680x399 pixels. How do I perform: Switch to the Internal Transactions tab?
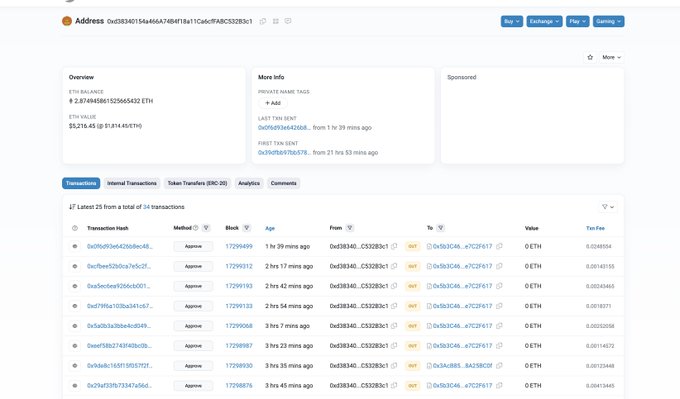pyautogui.click(x=132, y=183)
